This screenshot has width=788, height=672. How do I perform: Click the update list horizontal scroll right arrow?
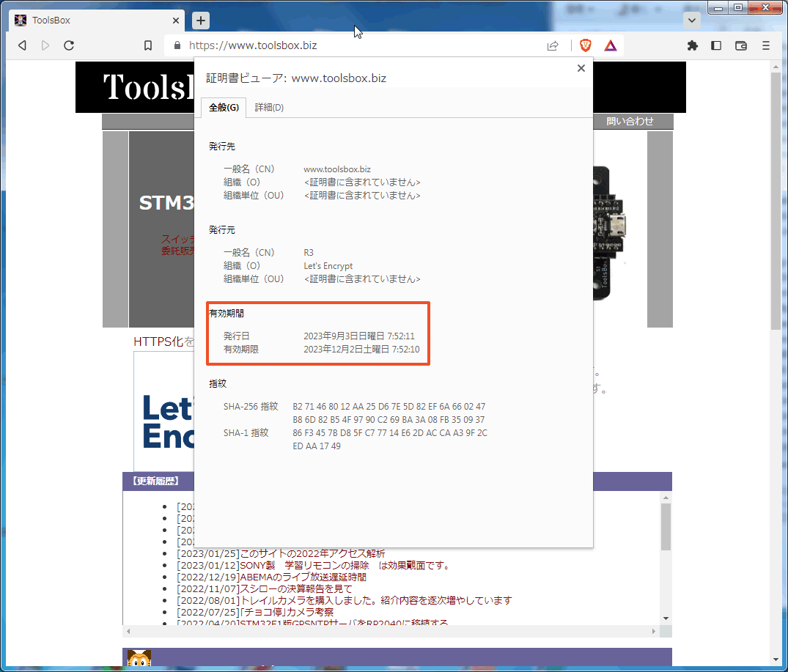654,631
